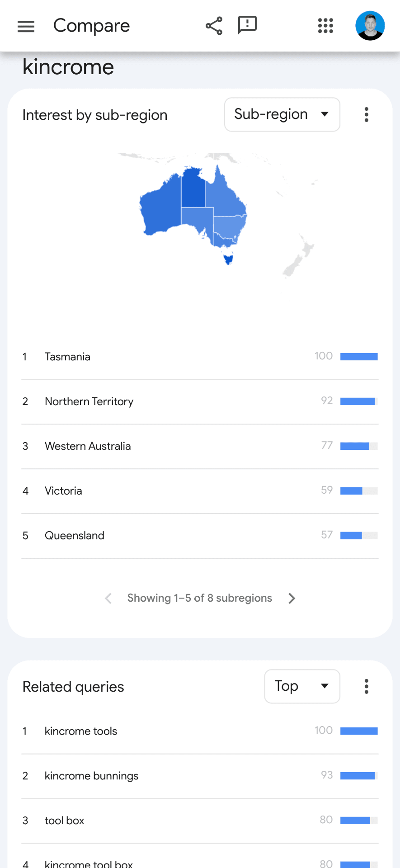
Task: Open the kincrome tools related query
Action: click(x=200, y=731)
